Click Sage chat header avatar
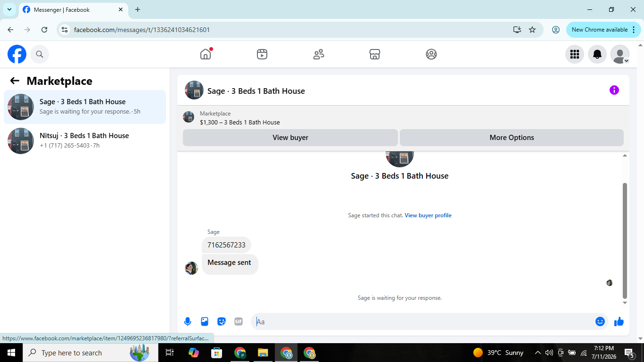Viewport: 644px width, 362px height. click(194, 90)
